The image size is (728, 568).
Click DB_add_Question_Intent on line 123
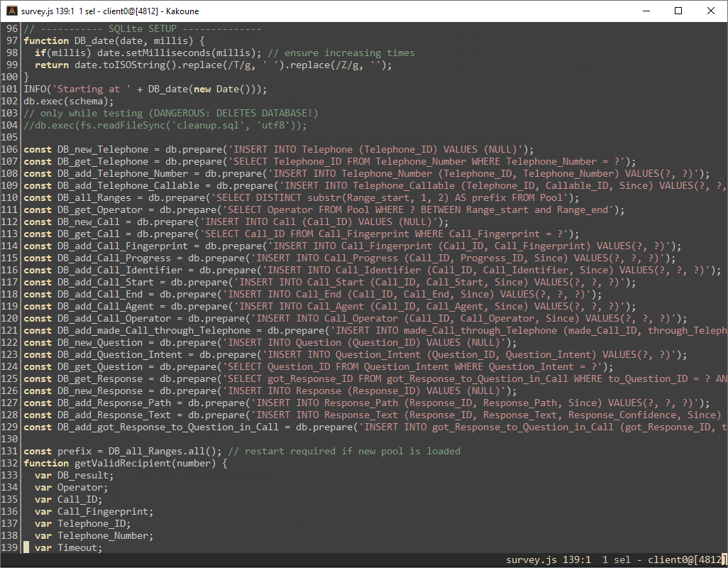pos(120,355)
